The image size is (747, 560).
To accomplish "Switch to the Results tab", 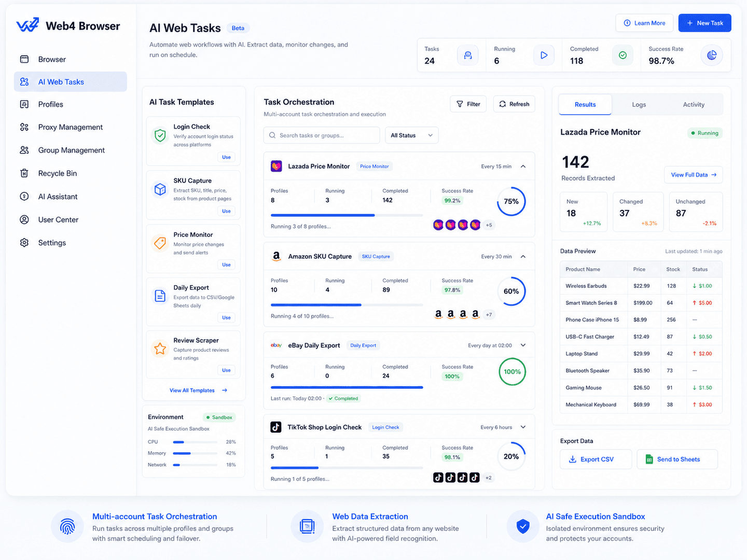I will pos(585,105).
